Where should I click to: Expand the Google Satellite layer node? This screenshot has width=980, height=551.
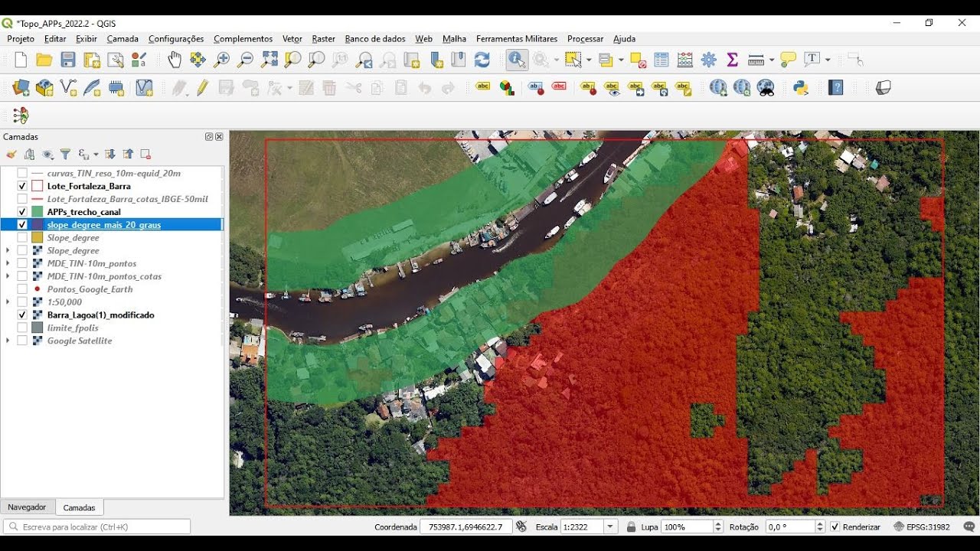(x=8, y=341)
